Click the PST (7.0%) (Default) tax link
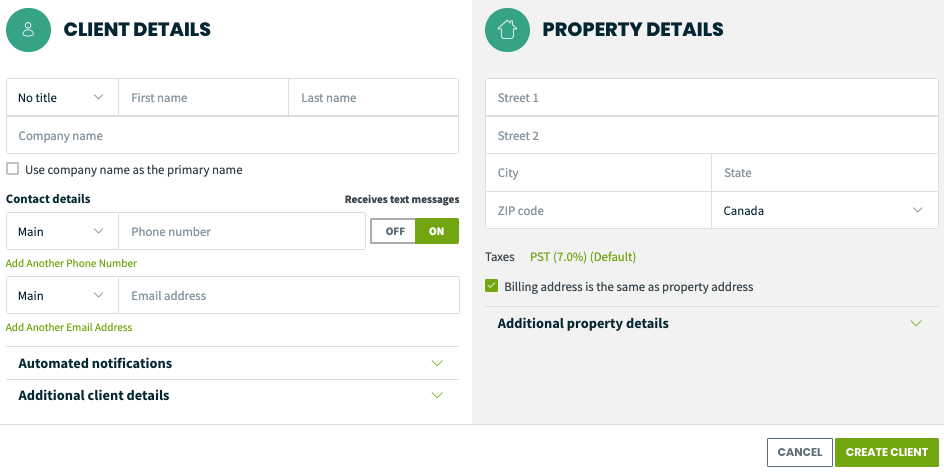 click(x=583, y=257)
